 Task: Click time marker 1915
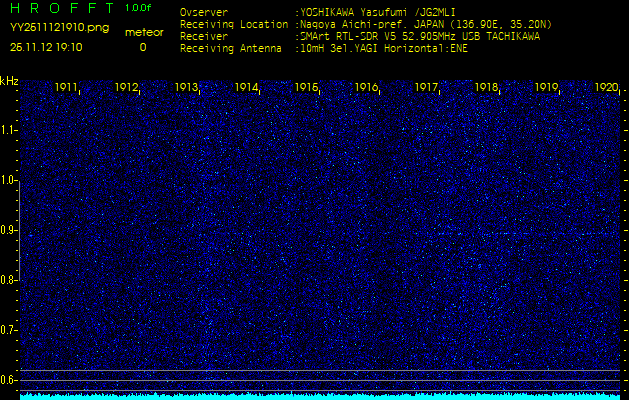(x=306, y=87)
